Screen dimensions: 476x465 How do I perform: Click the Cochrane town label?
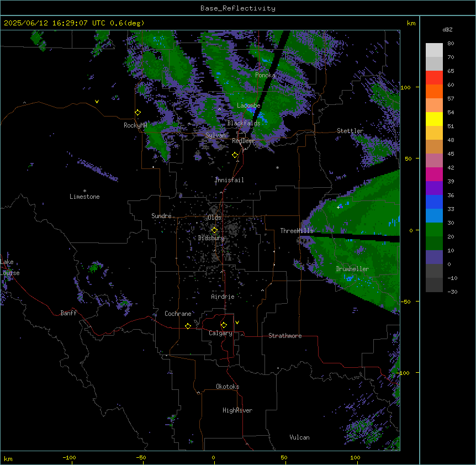click(x=178, y=314)
